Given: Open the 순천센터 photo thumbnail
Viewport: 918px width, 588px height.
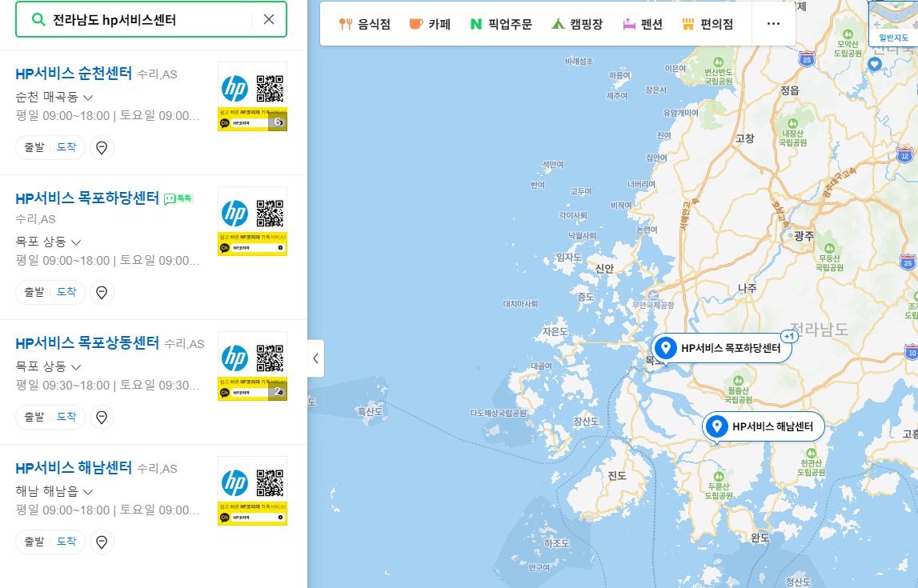Looking at the screenshot, I should [x=252, y=97].
